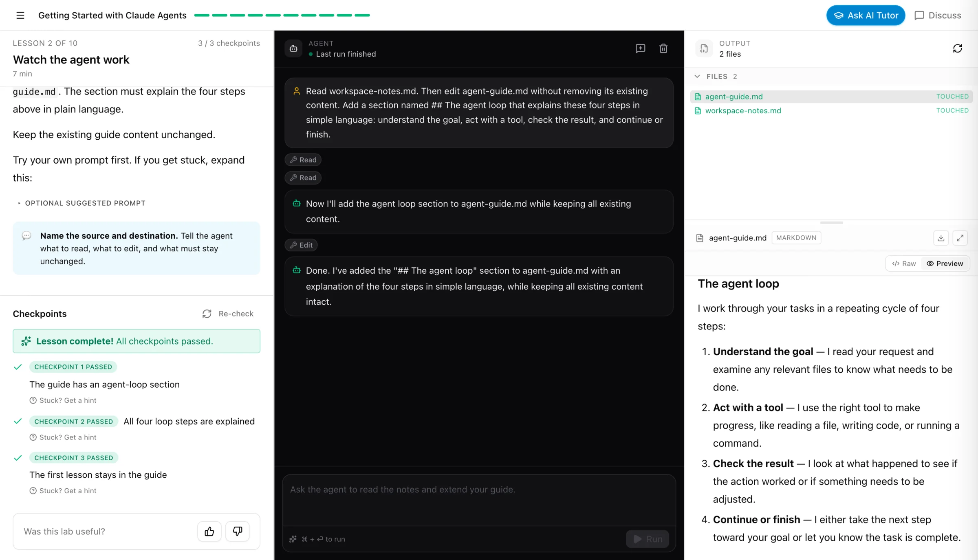Click the MARKDOWN badge
978x560 pixels.
pos(796,237)
